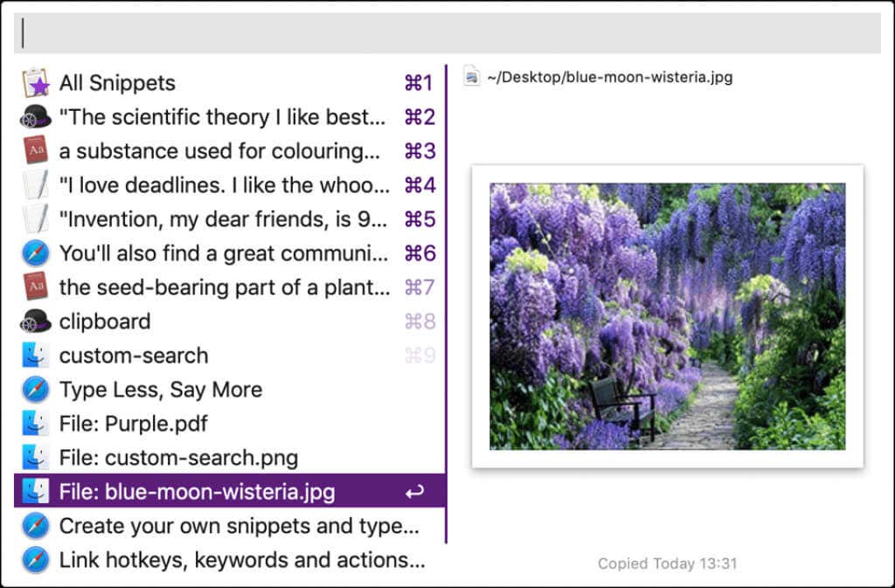Click the TextEdit icon beside 'I love deadlines'

click(x=35, y=184)
